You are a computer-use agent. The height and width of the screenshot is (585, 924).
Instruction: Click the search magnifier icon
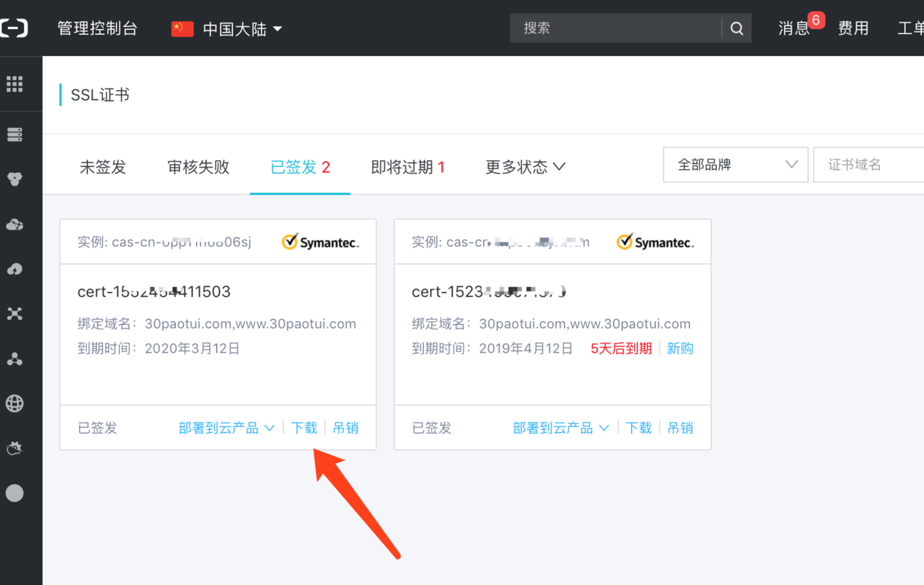pos(737,28)
